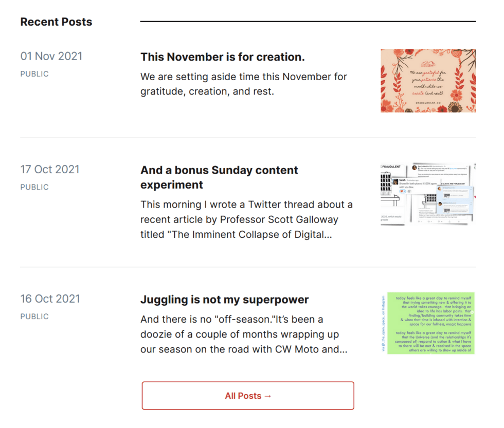The image size is (504, 428).
Task: Click the PUBLIC label under 01 Nov 2021
Action: [34, 74]
